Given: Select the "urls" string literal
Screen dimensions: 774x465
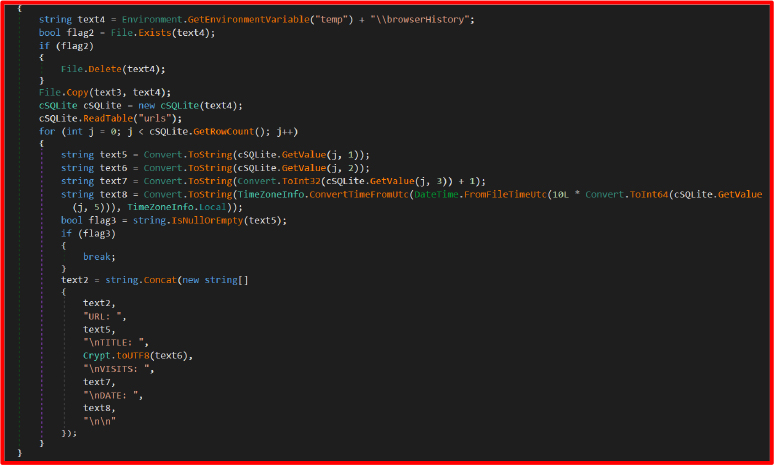Looking at the screenshot, I should coord(155,118).
